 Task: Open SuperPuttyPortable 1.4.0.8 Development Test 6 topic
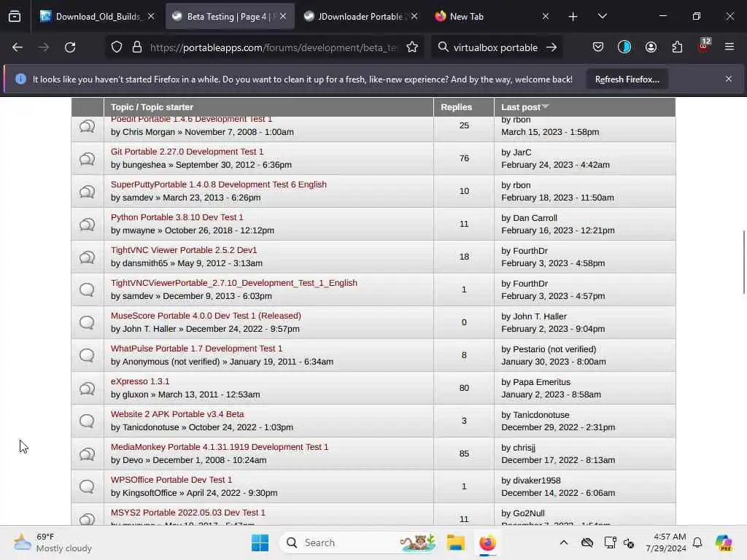(219, 184)
